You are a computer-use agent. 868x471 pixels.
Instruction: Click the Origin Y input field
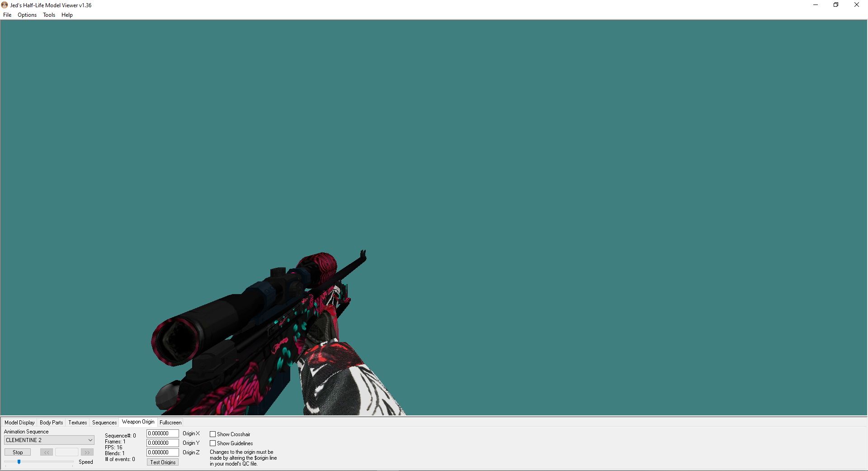click(x=163, y=443)
